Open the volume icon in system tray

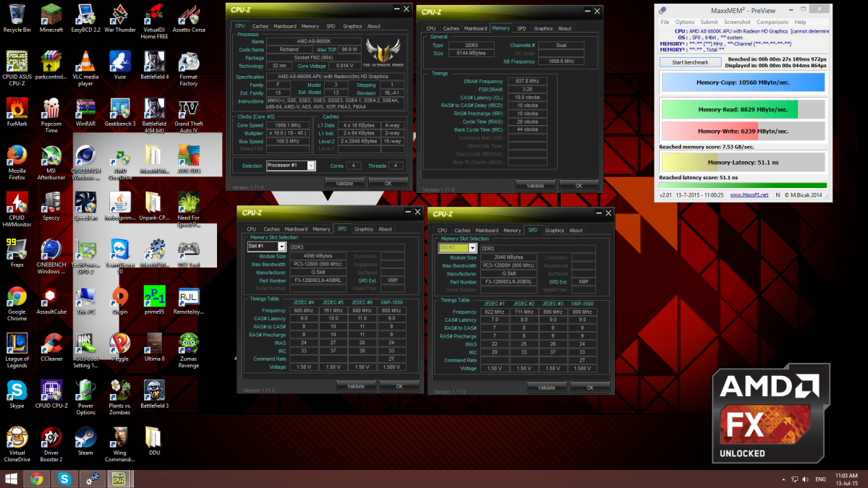(x=805, y=479)
